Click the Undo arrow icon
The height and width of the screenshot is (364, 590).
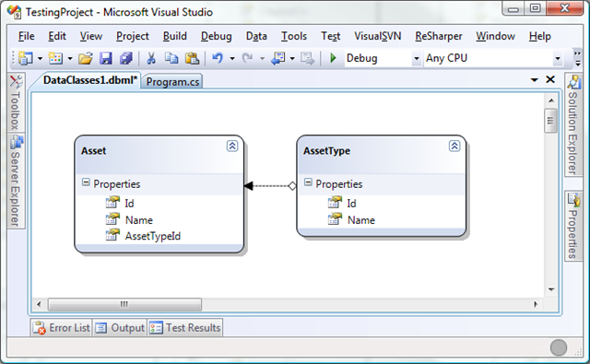pyautogui.click(x=218, y=58)
